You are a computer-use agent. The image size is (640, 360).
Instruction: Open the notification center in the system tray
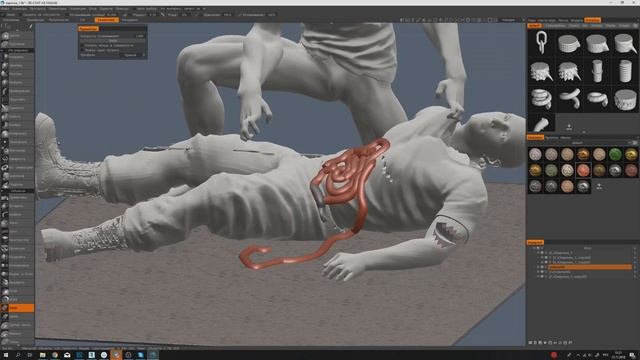[x=632, y=355]
